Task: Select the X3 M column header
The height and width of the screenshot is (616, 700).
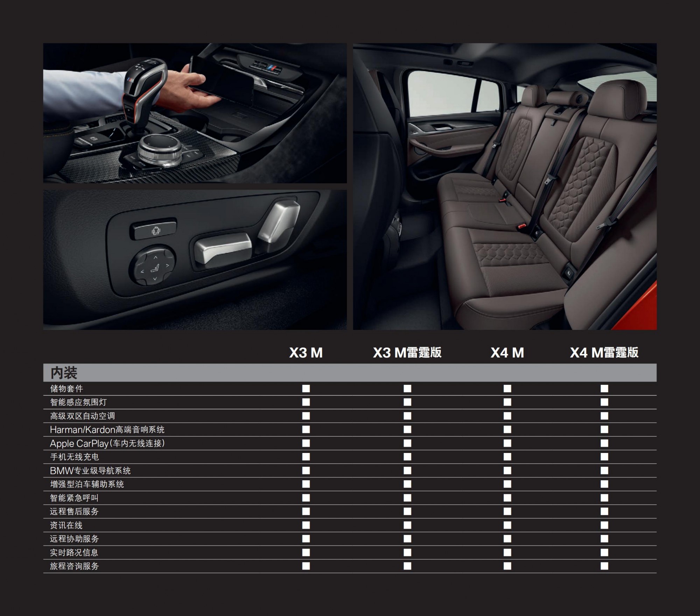Action: [x=306, y=353]
